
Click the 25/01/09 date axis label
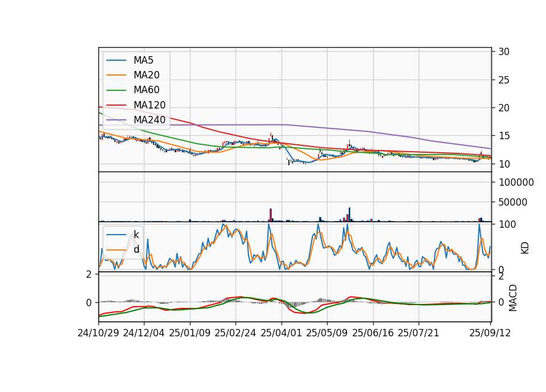click(190, 333)
